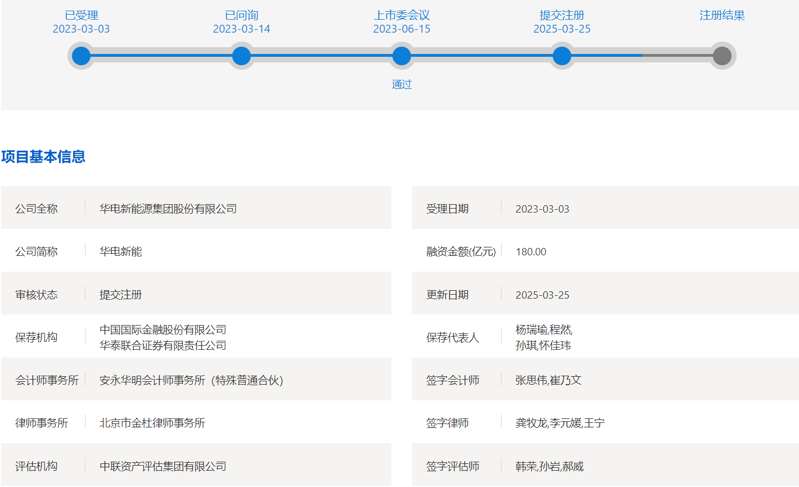Click the 保荐机构 field label
This screenshot has height=487, width=799.
(36, 337)
